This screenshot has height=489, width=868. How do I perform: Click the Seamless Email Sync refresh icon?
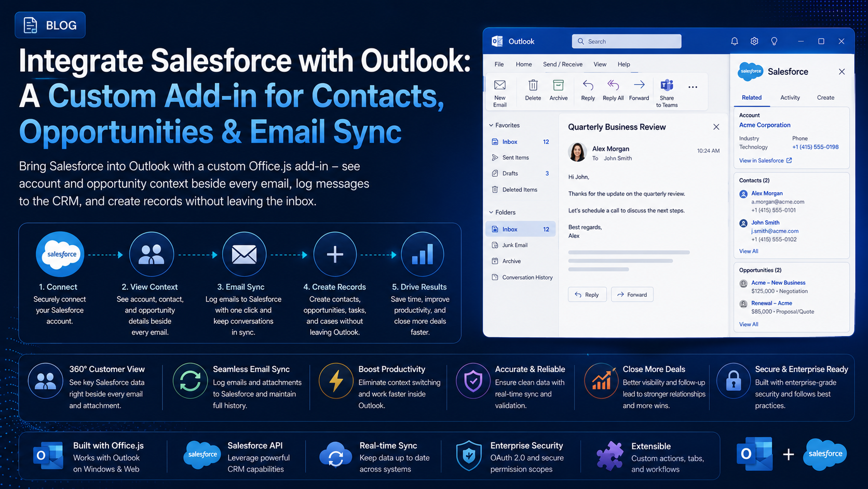coord(190,381)
